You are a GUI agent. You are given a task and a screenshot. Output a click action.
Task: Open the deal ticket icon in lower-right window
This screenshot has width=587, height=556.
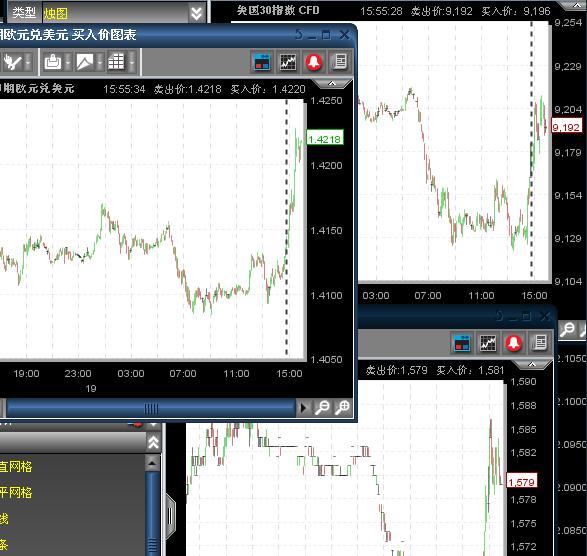pyautogui.click(x=461, y=343)
